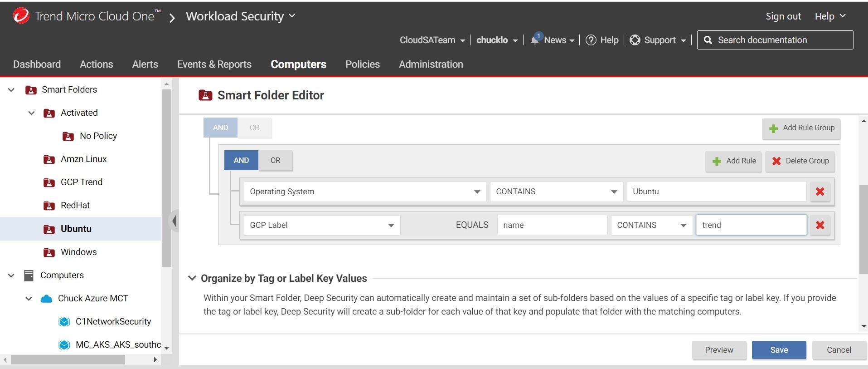Select inner group AND operator

click(241, 160)
